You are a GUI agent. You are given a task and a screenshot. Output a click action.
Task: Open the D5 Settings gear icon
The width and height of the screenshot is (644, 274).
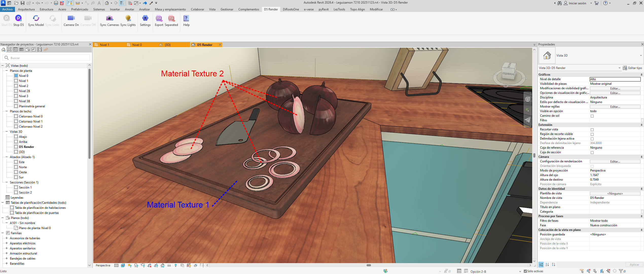click(x=145, y=18)
